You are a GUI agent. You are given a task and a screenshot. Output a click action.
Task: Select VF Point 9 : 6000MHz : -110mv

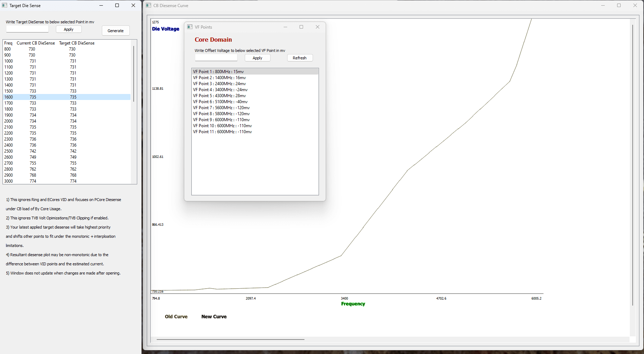click(x=255, y=120)
